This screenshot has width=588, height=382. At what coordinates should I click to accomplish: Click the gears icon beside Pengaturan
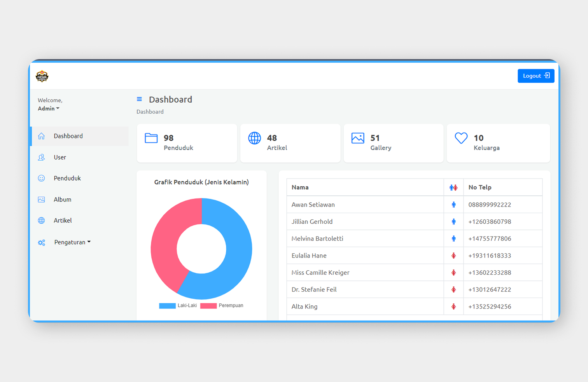pos(42,242)
